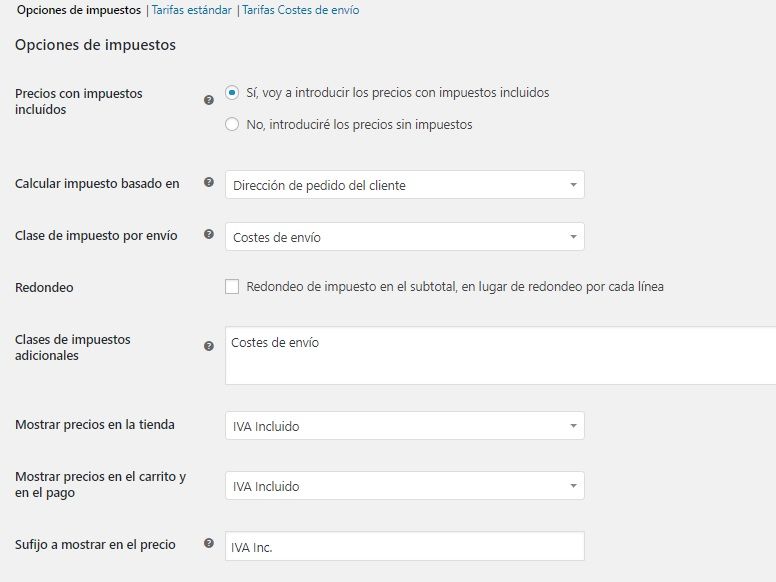Image resolution: width=776 pixels, height=582 pixels.
Task: Open the 'Mostrar precios en la tienda' dropdown
Action: coord(404,426)
